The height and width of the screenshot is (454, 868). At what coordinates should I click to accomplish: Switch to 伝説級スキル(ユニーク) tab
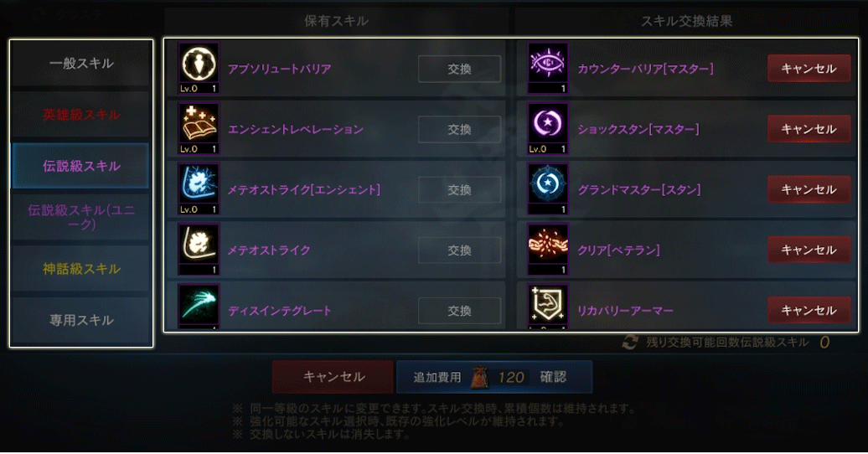point(81,217)
